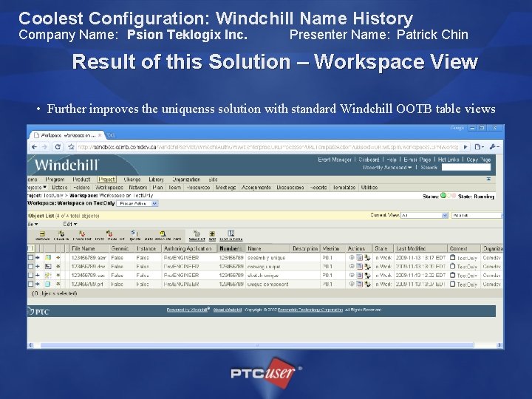Open the Event Manager link
The height and width of the screenshot is (399, 532).
click(x=335, y=160)
